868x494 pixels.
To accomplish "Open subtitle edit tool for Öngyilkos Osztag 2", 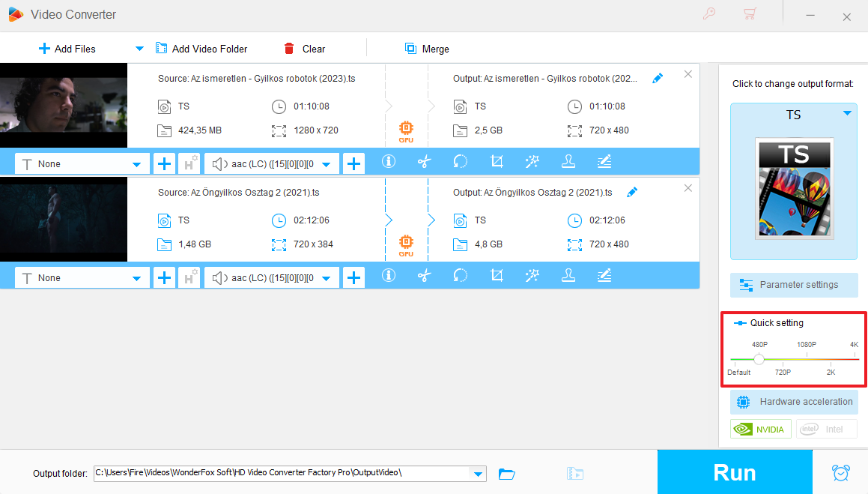I will [604, 276].
